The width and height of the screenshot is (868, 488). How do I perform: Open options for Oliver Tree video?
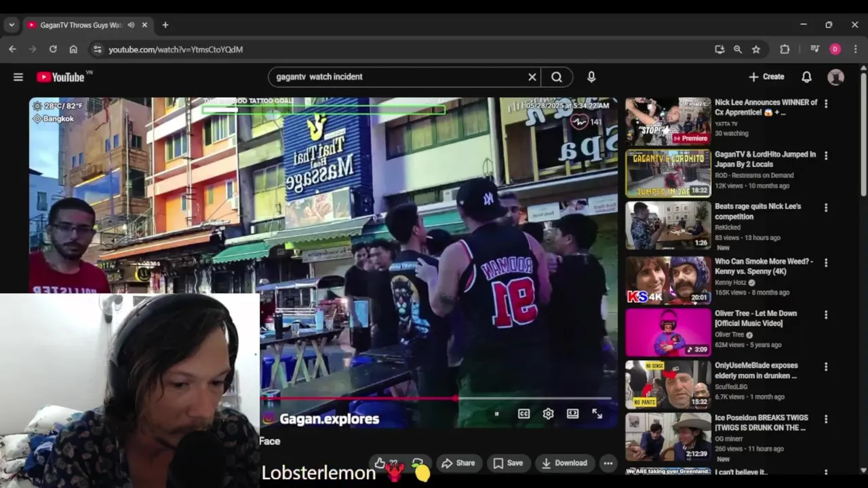[826, 314]
